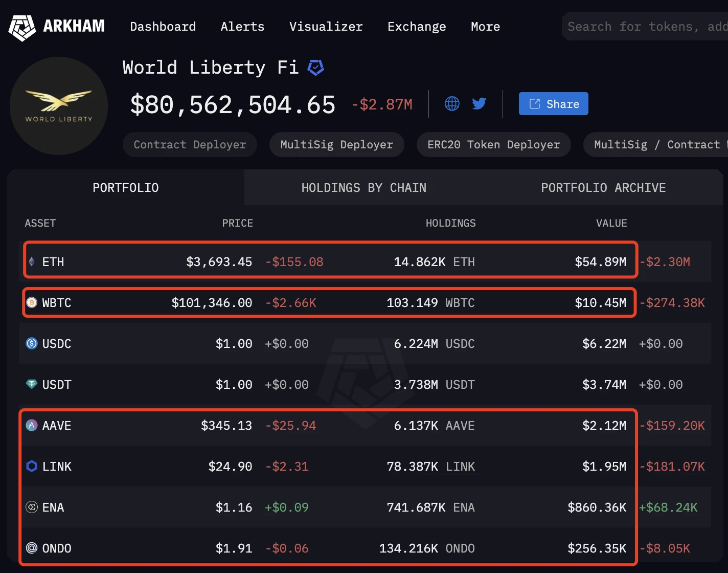Select the Contract Deployer tag

coord(190,145)
